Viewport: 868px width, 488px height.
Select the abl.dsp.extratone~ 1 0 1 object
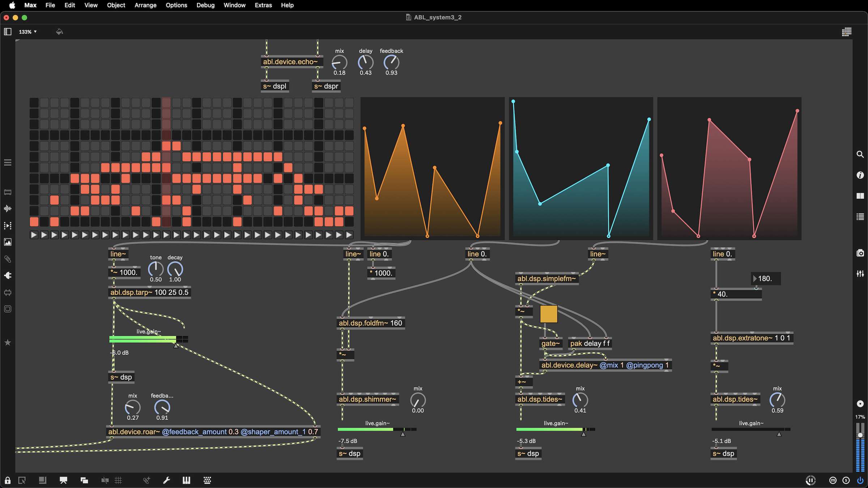click(x=752, y=338)
